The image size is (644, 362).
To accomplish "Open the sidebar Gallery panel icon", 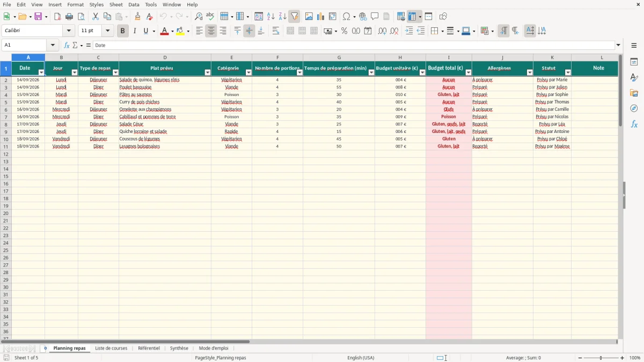I will tap(634, 93).
